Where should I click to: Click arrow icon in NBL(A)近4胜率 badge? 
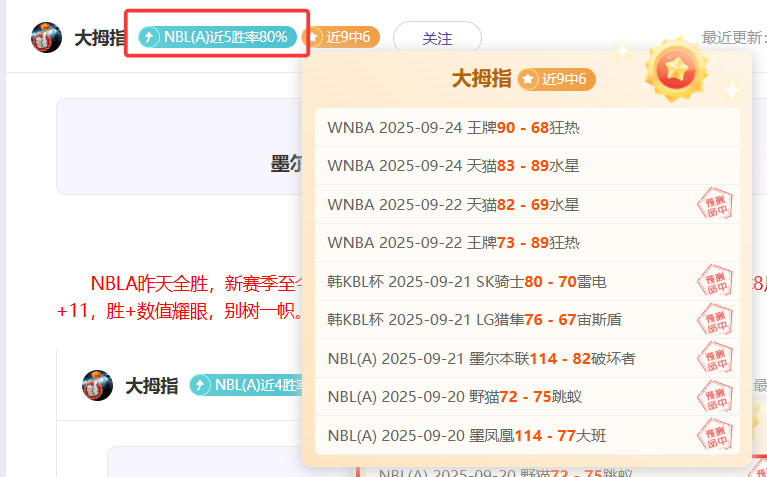coord(200,386)
